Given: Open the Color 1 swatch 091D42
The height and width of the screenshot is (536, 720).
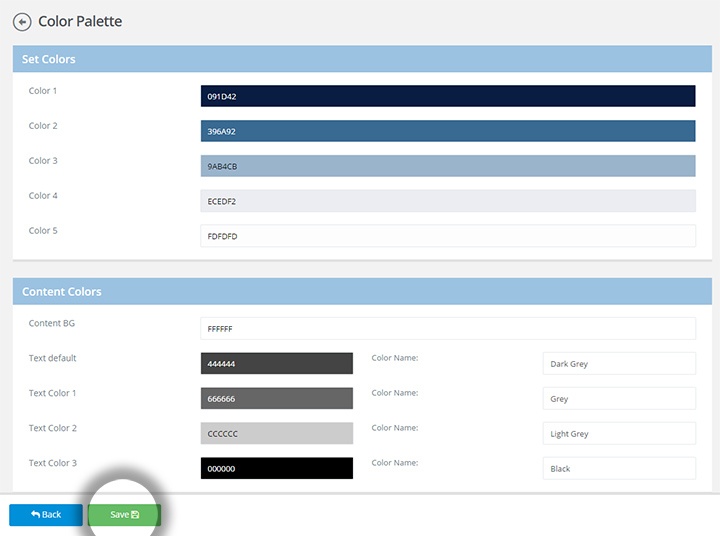Looking at the screenshot, I should [x=448, y=96].
